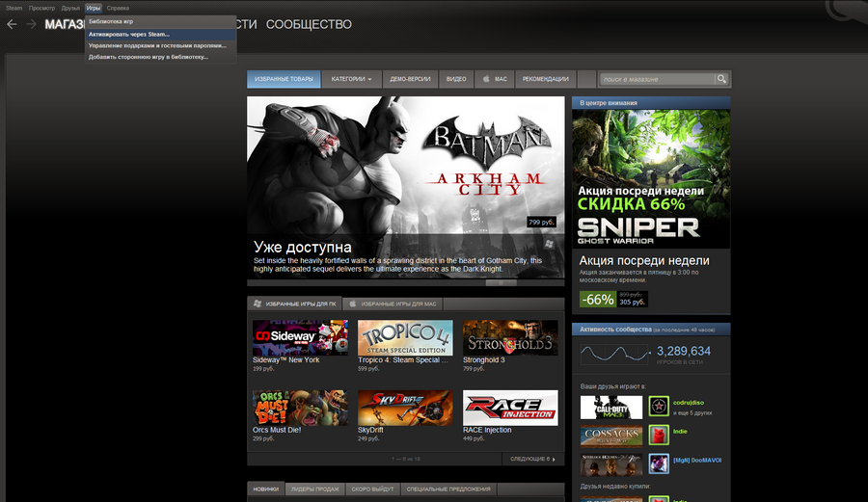Click the 799 руб. Batman price tag
This screenshot has height=502, width=868.
coord(541,223)
